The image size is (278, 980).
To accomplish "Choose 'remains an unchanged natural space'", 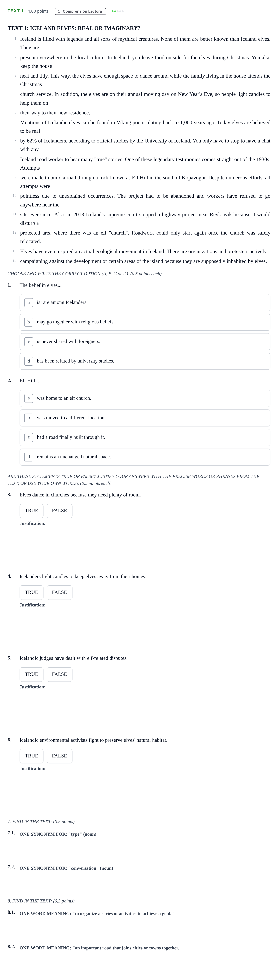I will pyautogui.click(x=145, y=457).
